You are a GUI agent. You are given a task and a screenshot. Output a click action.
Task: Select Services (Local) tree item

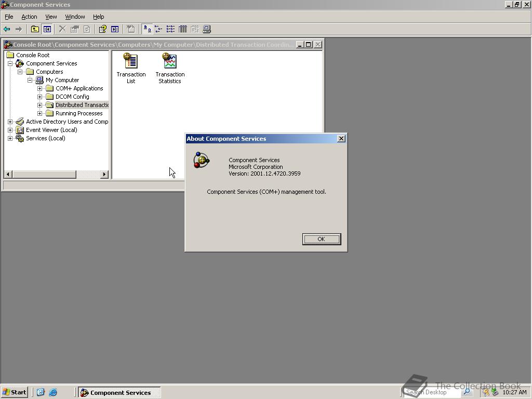point(46,138)
